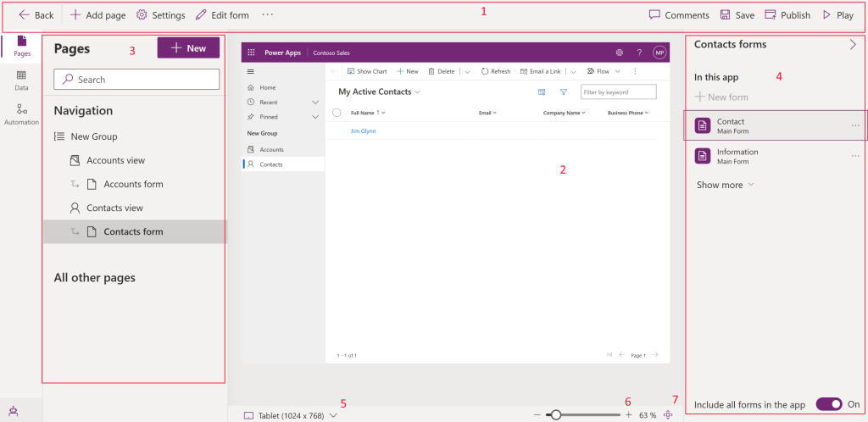Viewport: 868px width, 422px height.
Task: Save the app
Action: (737, 15)
